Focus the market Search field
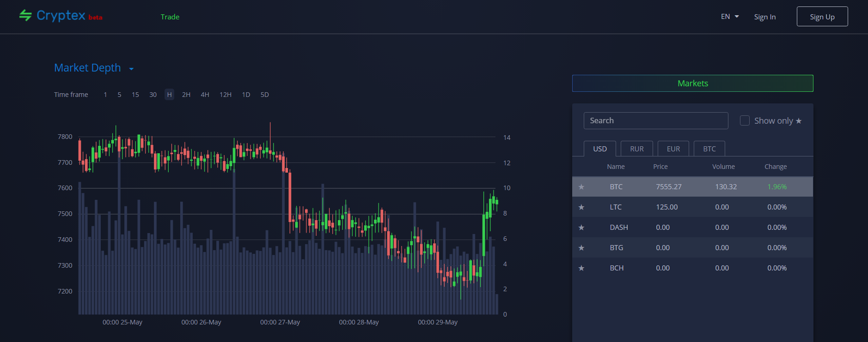 click(x=655, y=120)
